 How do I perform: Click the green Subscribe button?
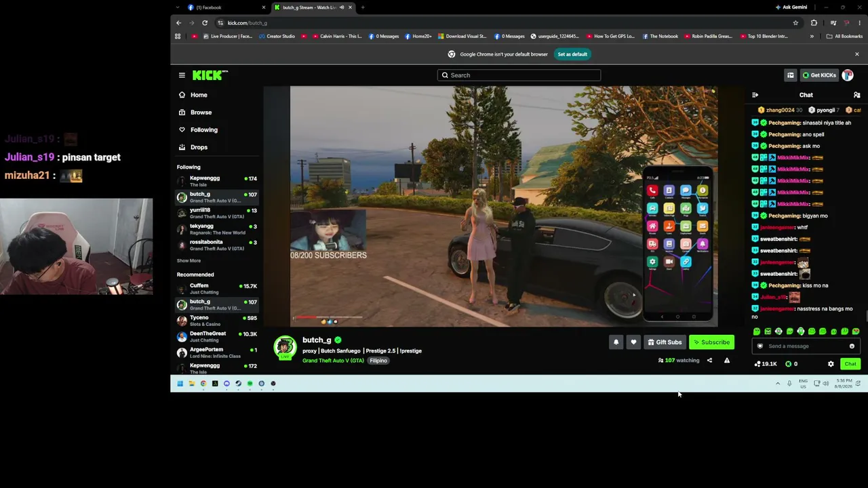point(711,342)
